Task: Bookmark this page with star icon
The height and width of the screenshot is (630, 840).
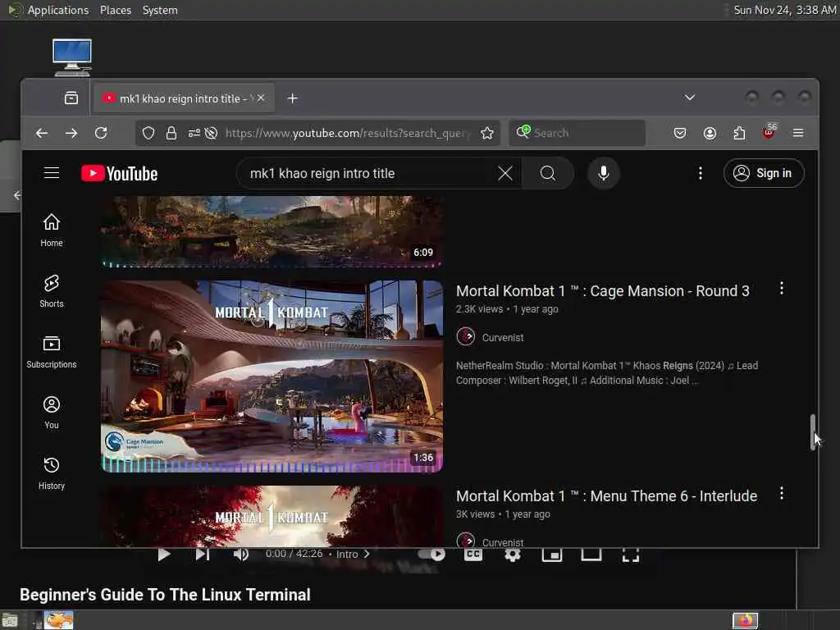Action: coord(487,133)
